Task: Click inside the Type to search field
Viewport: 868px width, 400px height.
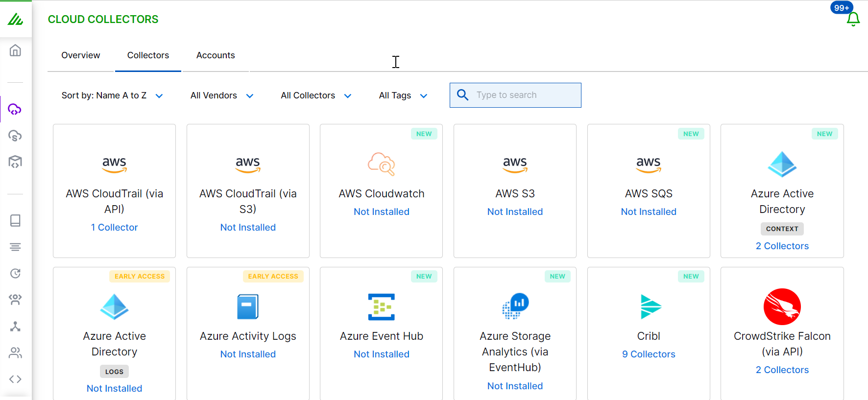Action: click(x=515, y=95)
